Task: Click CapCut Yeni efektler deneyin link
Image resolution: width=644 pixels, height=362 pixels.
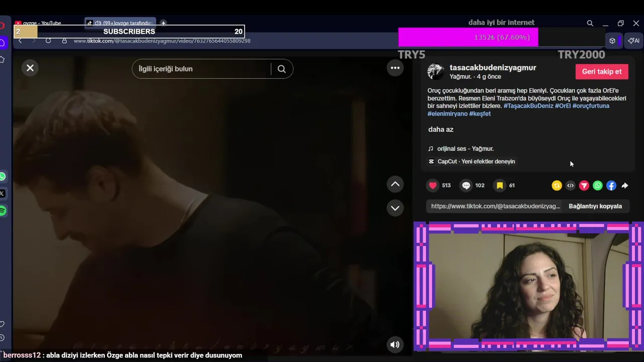Action: pyautogui.click(x=471, y=161)
